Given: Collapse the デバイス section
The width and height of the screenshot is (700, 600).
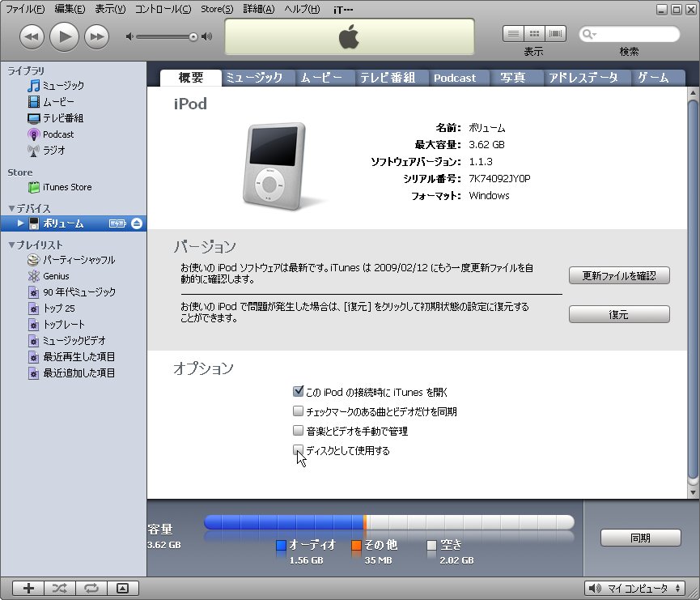Looking at the screenshot, I should pos(11,208).
